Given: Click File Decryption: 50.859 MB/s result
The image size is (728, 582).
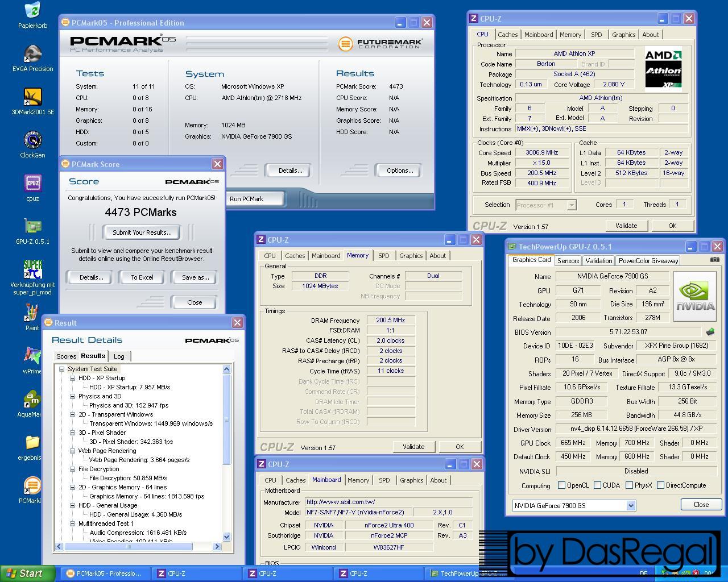Looking at the screenshot, I should tap(128, 478).
